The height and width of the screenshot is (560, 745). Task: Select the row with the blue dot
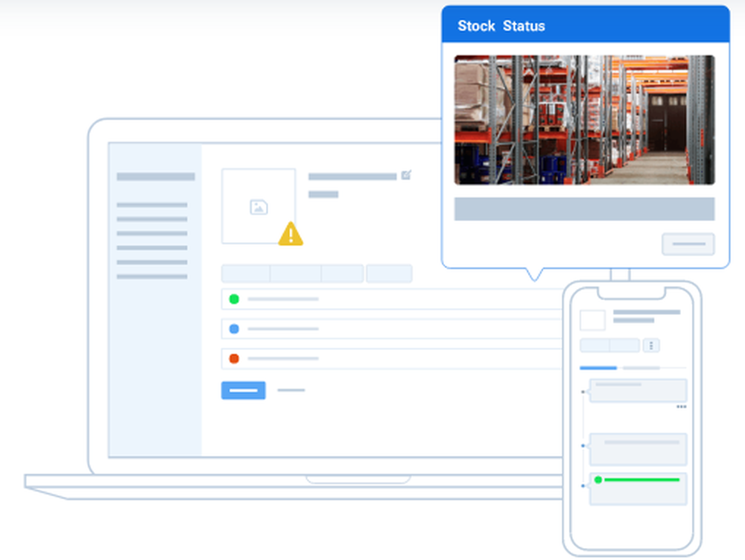392,328
